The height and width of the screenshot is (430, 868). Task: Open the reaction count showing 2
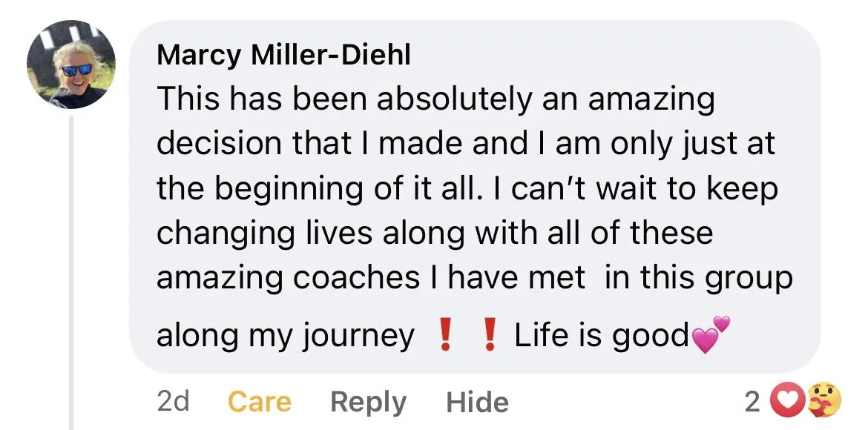[752, 402]
